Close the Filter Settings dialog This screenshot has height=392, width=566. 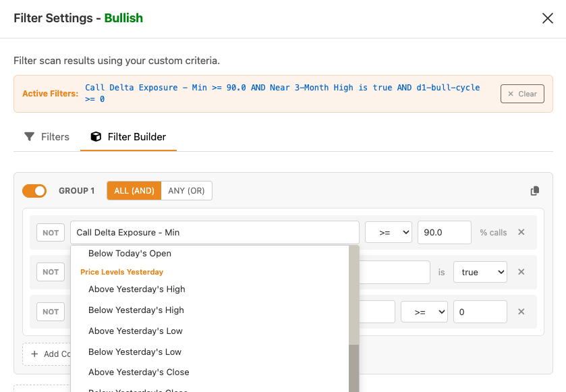(x=548, y=18)
